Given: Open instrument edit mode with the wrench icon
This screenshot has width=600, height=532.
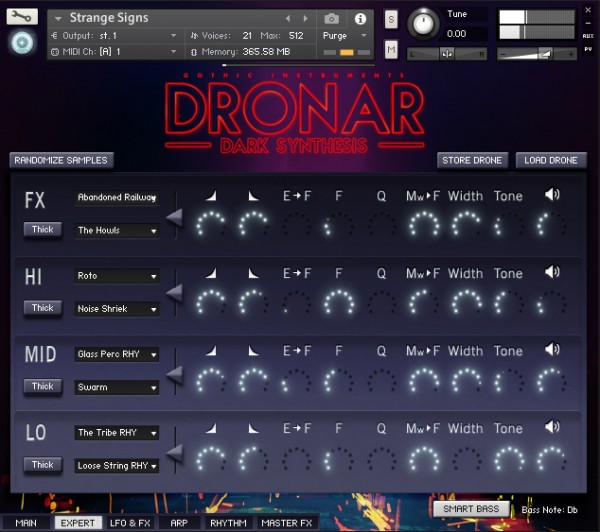Looking at the screenshot, I should point(22,16).
